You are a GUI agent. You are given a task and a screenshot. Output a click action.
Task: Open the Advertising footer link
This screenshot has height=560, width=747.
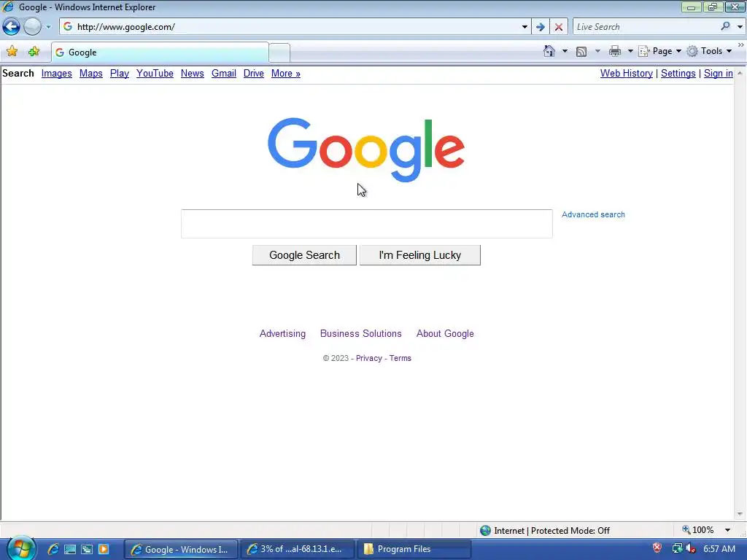pos(282,334)
